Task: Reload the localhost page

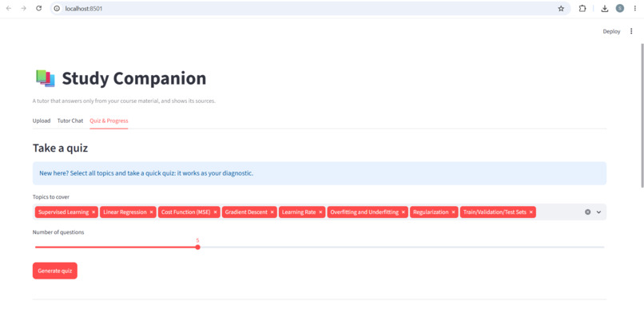Action: [38, 8]
